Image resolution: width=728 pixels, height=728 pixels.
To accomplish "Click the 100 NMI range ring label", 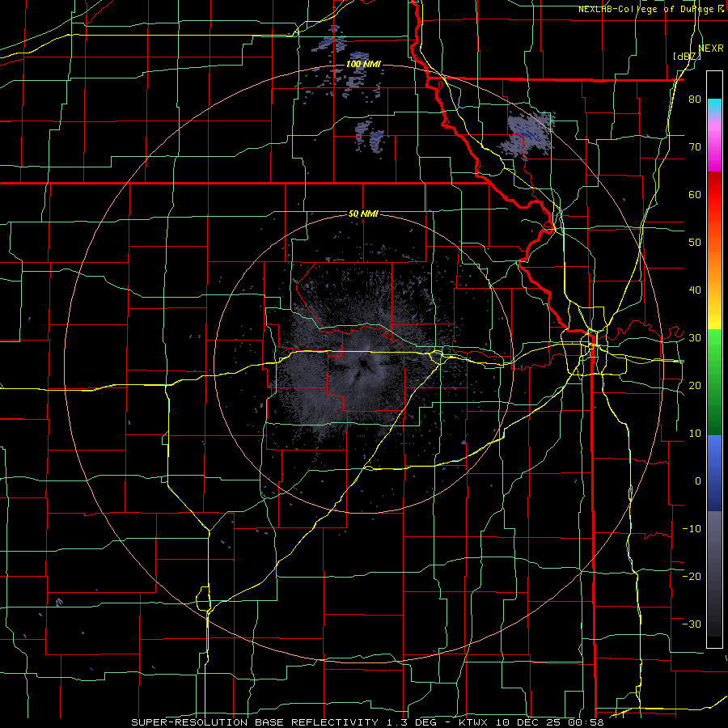I will 363,64.
